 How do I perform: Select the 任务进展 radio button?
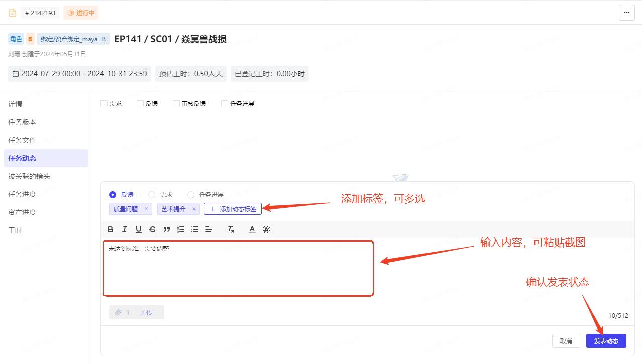191,195
